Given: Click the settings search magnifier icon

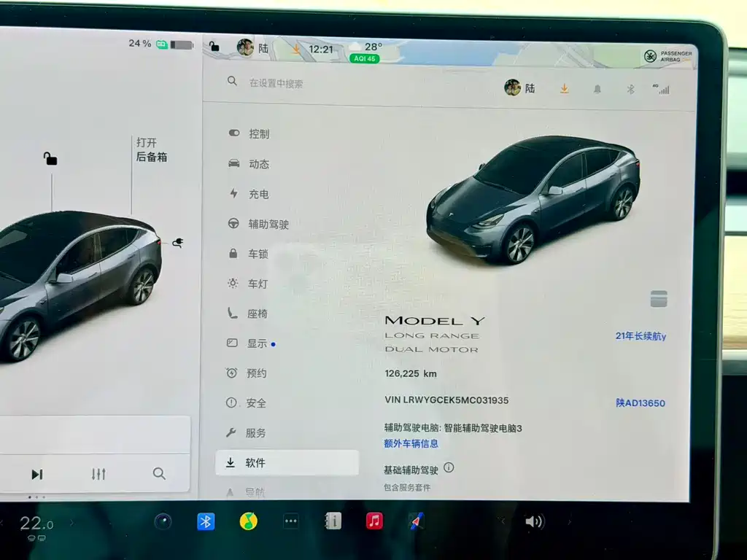Looking at the screenshot, I should pos(232,81).
